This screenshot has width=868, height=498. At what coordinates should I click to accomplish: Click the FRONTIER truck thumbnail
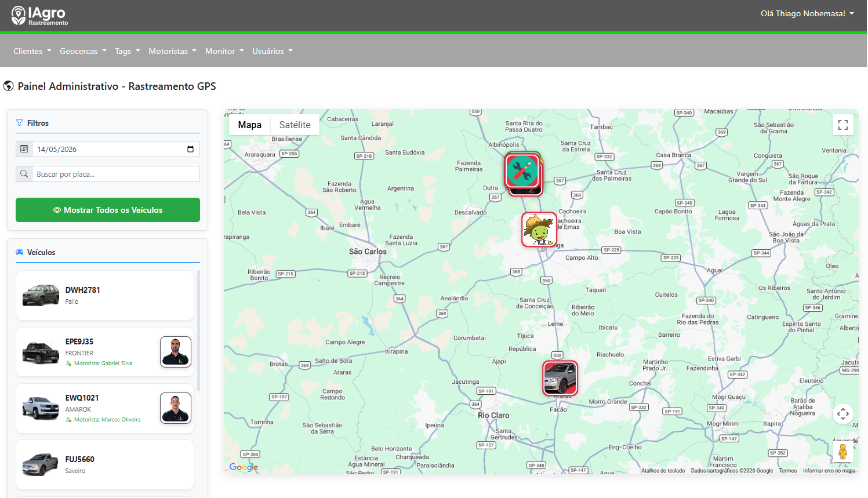41,352
